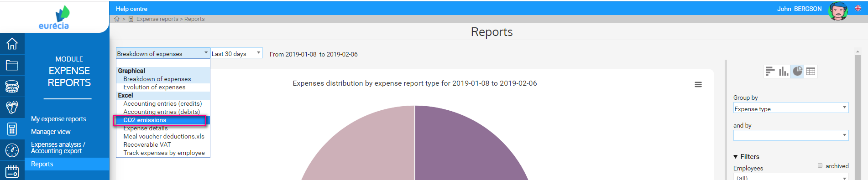The width and height of the screenshot is (868, 180).
Task: Open the flip-flops leave module icon
Action: (12, 108)
